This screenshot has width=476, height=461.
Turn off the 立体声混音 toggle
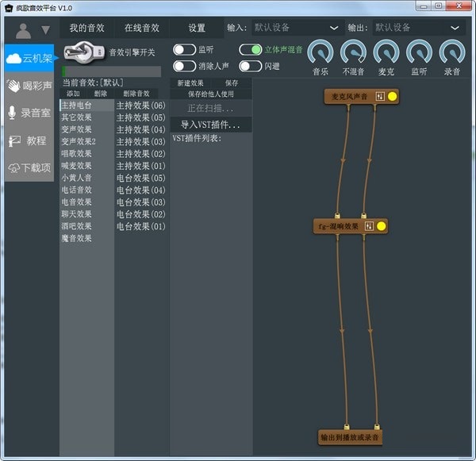click(x=251, y=50)
